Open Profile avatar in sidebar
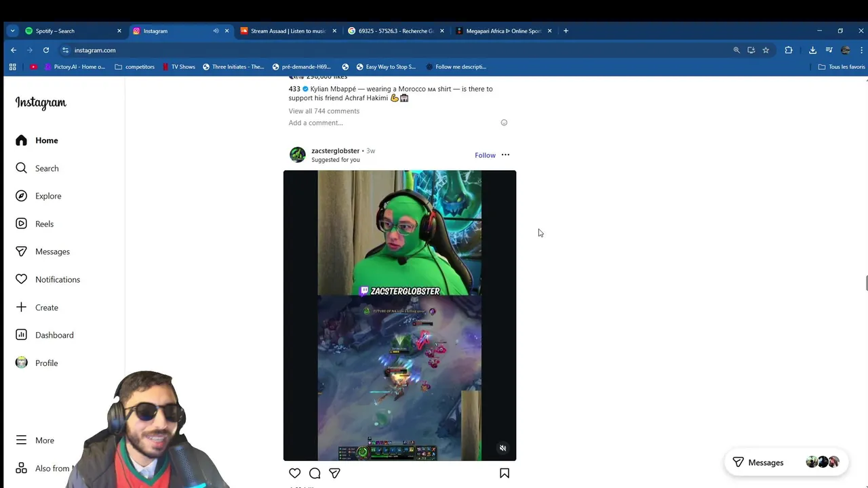The image size is (868, 488). point(22,363)
